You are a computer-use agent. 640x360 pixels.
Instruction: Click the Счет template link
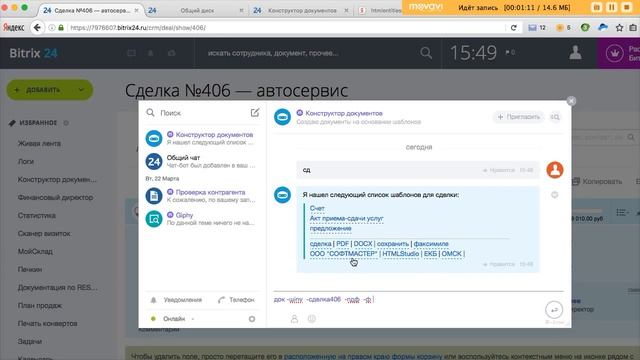(x=317, y=209)
